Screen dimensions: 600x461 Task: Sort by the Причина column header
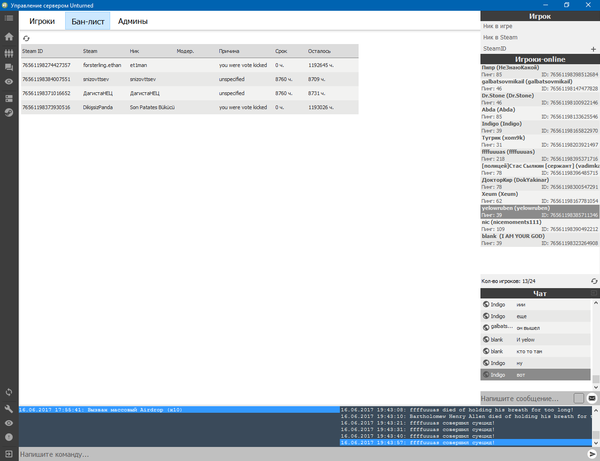click(x=230, y=50)
